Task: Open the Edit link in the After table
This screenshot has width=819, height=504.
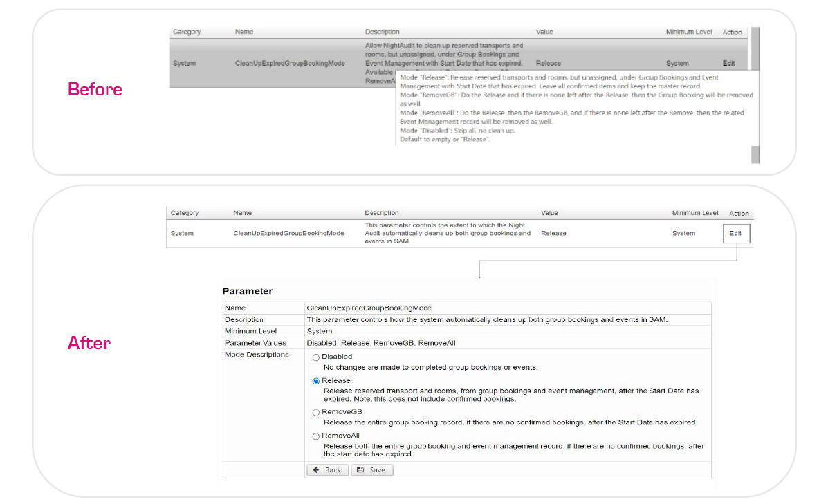Action: coord(735,234)
